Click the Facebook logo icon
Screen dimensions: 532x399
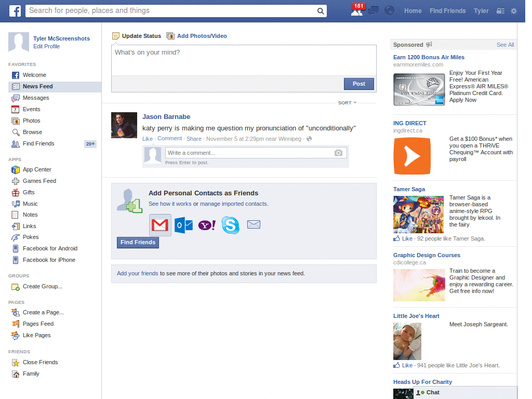pos(15,11)
